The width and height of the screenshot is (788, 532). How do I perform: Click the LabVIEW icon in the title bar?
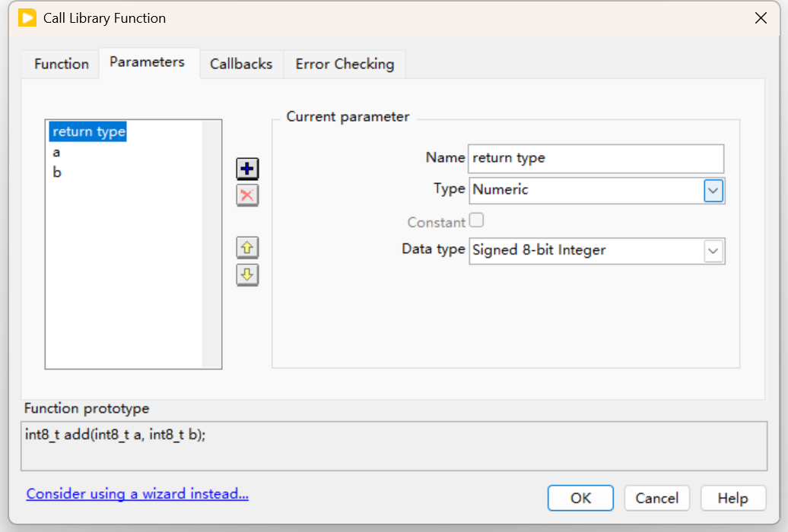pyautogui.click(x=28, y=17)
